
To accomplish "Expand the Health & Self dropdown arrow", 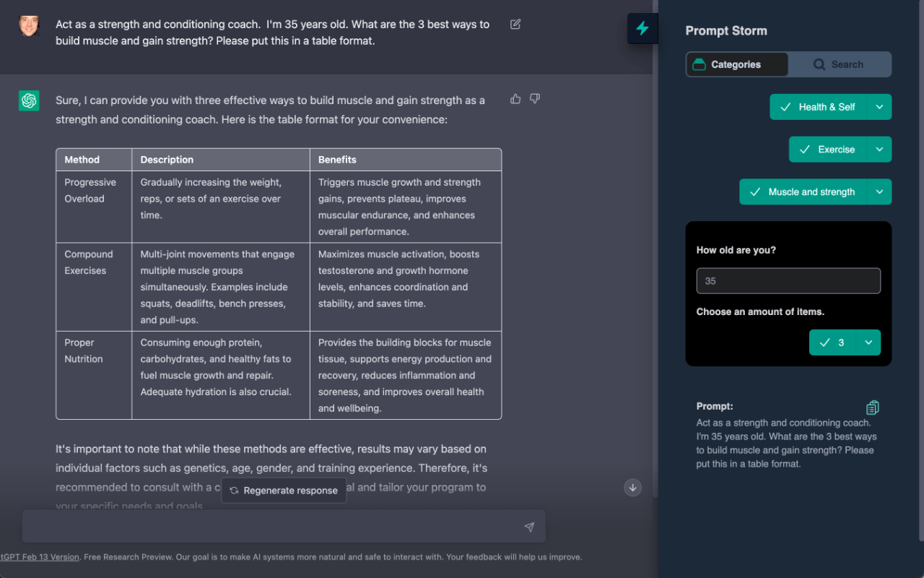I will pyautogui.click(x=879, y=107).
